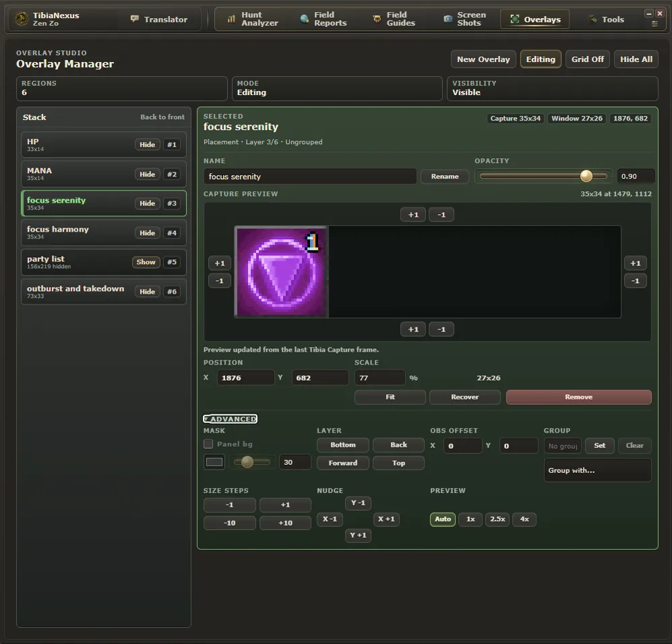Open the Field Guides tab
This screenshot has height=644, width=672.
click(394, 19)
